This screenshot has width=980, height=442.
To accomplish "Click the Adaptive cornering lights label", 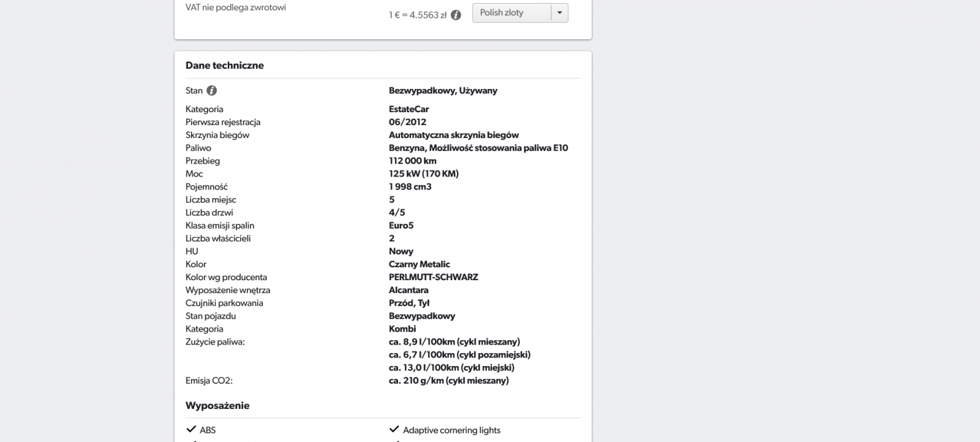I will (451, 430).
